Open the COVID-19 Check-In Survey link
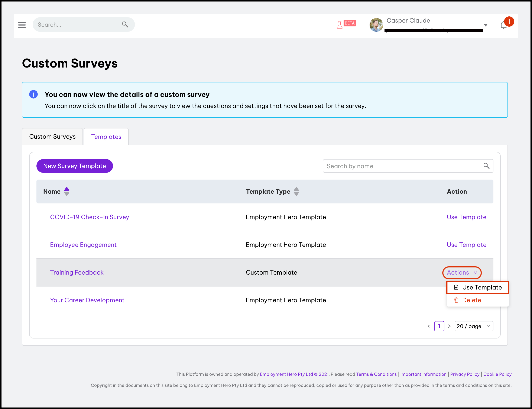532x409 pixels. click(x=89, y=217)
